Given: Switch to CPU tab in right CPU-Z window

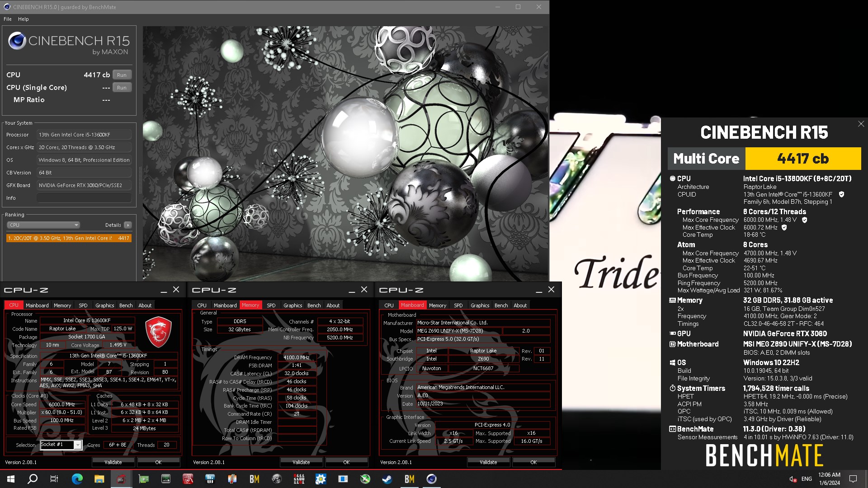Looking at the screenshot, I should point(389,305).
